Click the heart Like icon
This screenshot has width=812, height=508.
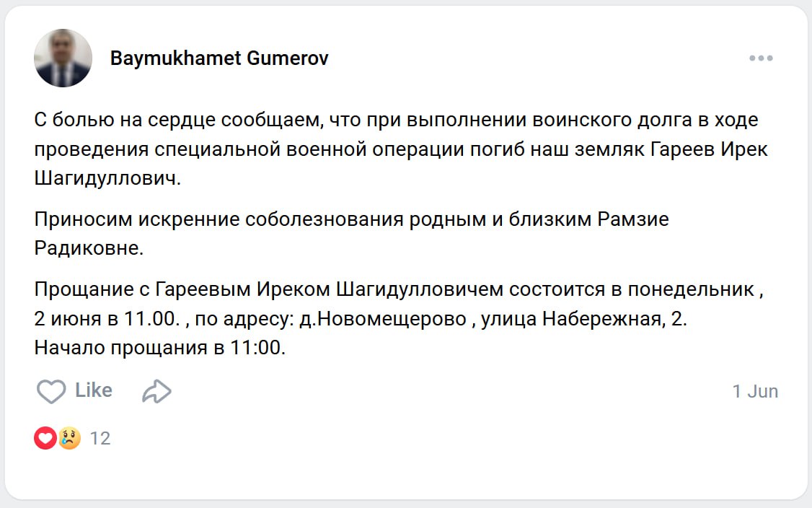pyautogui.click(x=51, y=392)
